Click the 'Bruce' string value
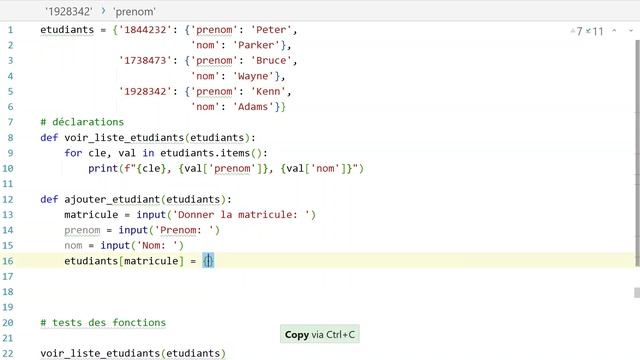Image resolution: width=640 pixels, height=360 pixels. 271,60
